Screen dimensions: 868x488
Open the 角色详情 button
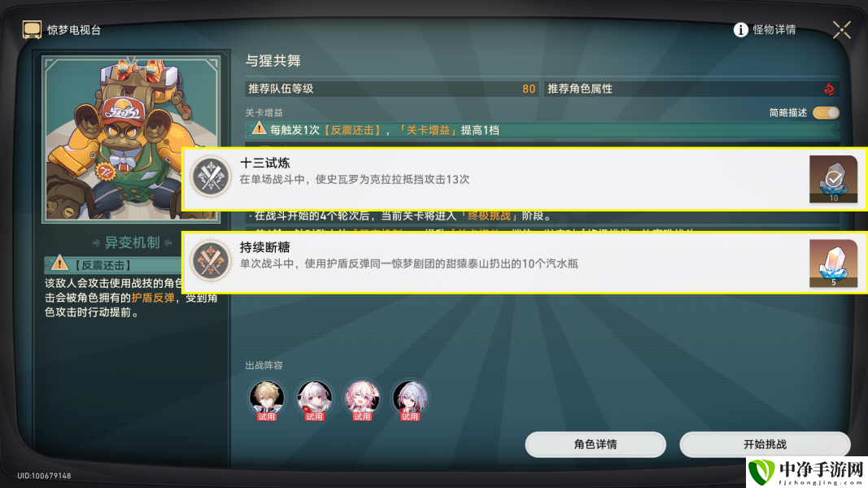point(595,444)
